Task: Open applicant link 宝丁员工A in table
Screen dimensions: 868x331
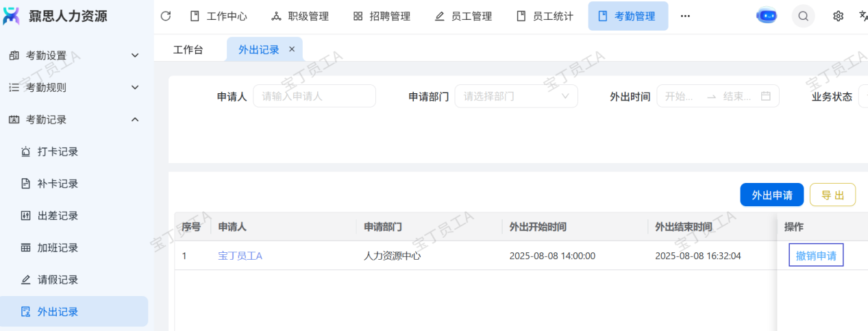Action: (240, 256)
